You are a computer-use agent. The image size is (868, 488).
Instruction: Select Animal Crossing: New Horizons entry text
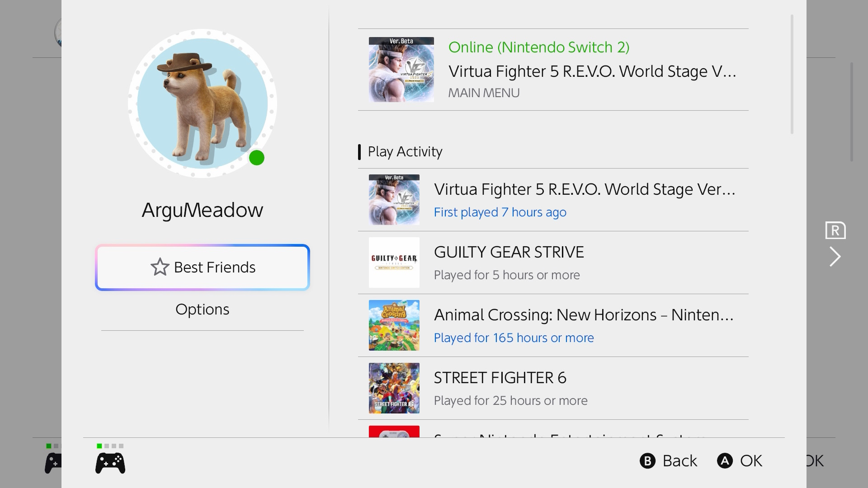[x=583, y=315]
